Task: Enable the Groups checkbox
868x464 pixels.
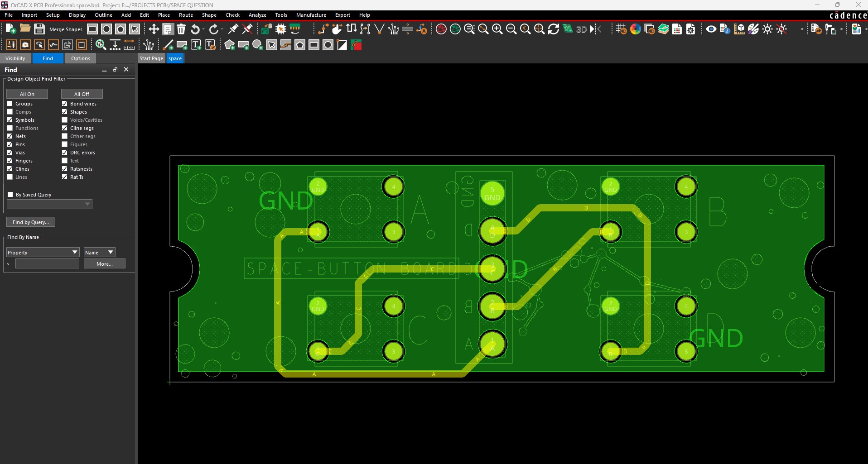Action: tap(10, 104)
